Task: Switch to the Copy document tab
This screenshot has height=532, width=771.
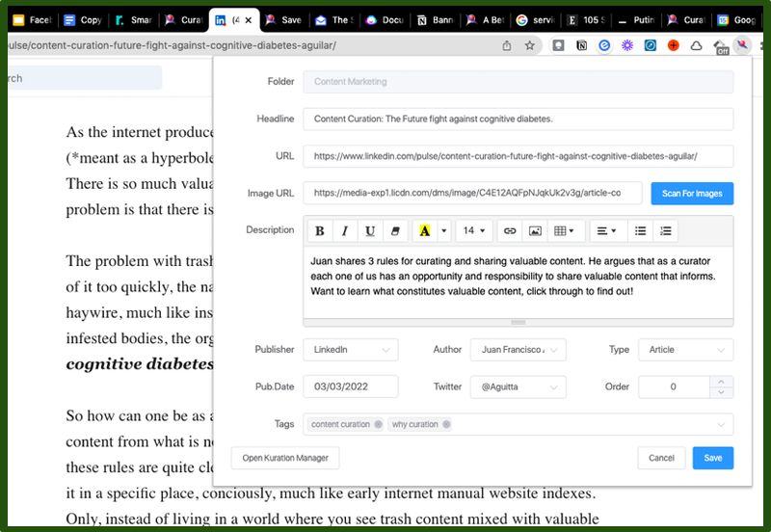Action: (83, 20)
